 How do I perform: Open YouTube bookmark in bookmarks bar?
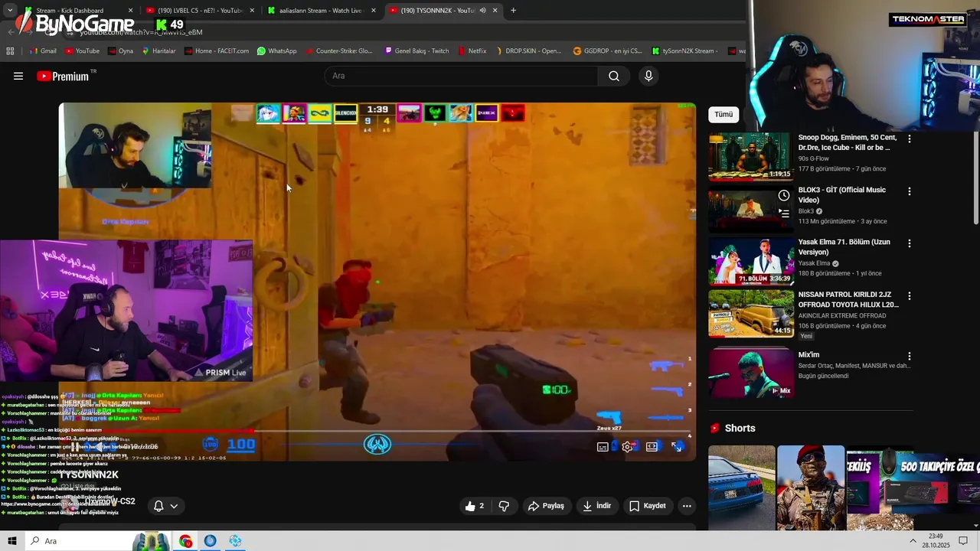(x=82, y=51)
